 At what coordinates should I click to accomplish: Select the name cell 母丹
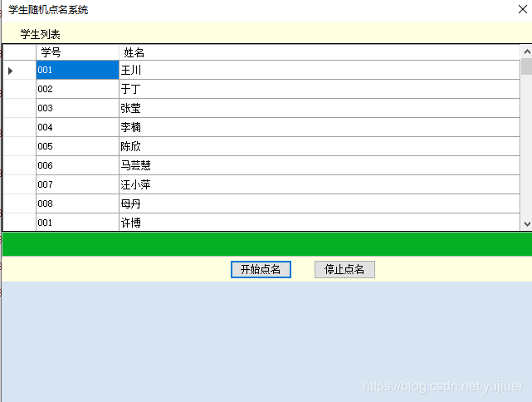tap(320, 203)
